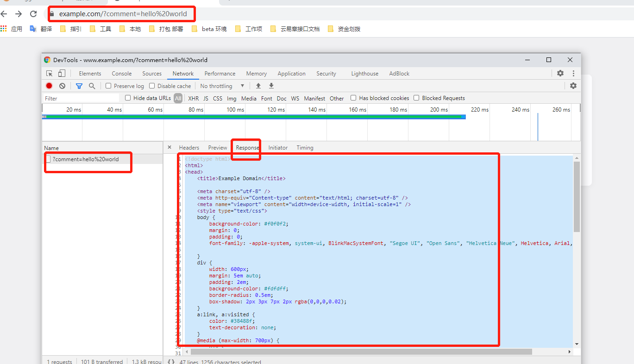Go forward in browser
The height and width of the screenshot is (364, 634).
(x=19, y=14)
